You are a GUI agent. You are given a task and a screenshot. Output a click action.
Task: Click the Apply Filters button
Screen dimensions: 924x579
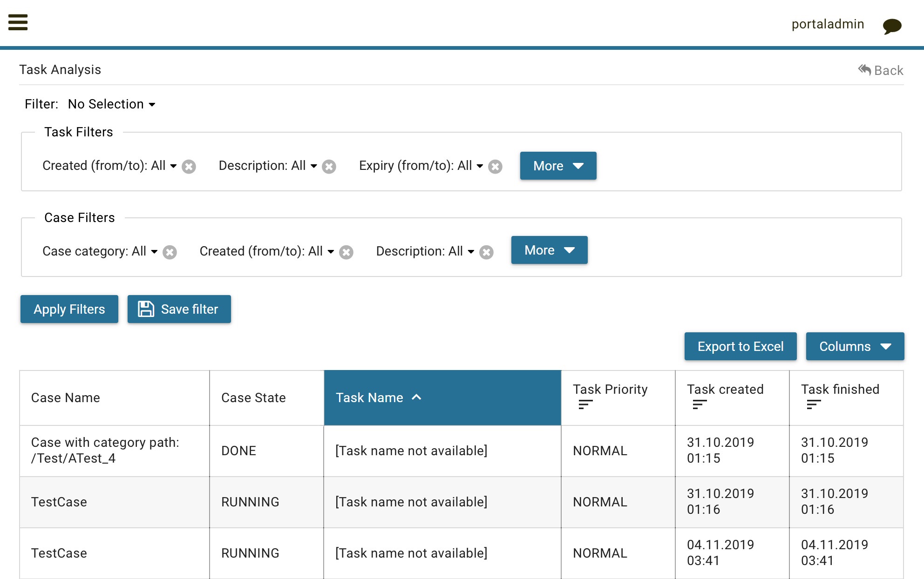69,309
